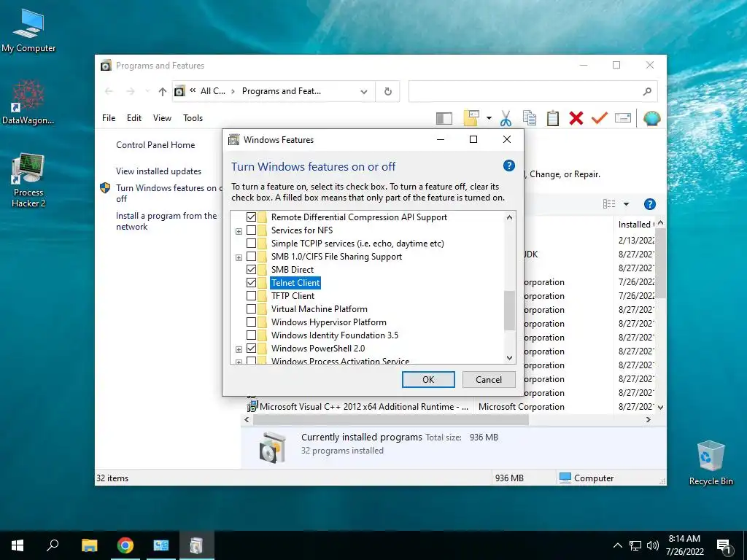Click the network tray icon
This screenshot has height=560, width=747.
point(635,545)
